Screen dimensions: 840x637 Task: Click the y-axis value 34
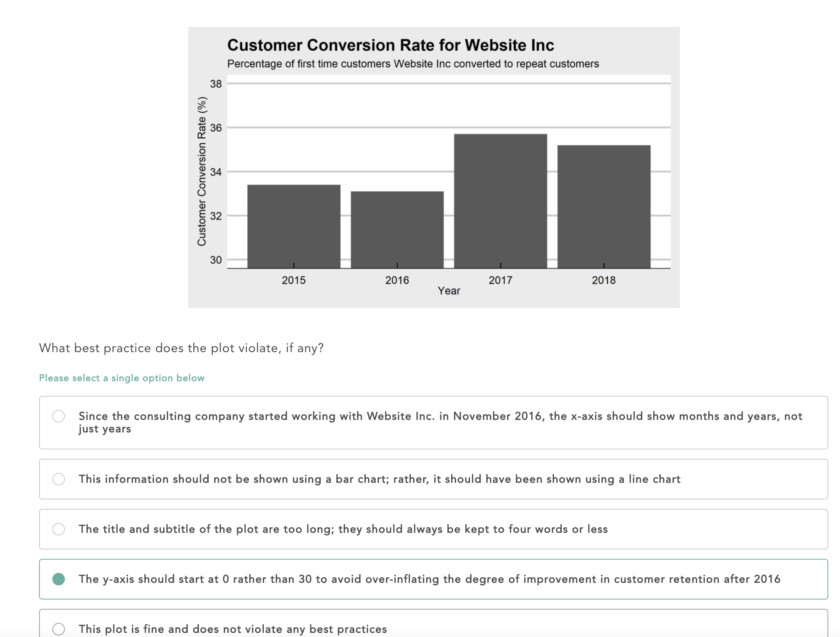pyautogui.click(x=216, y=172)
